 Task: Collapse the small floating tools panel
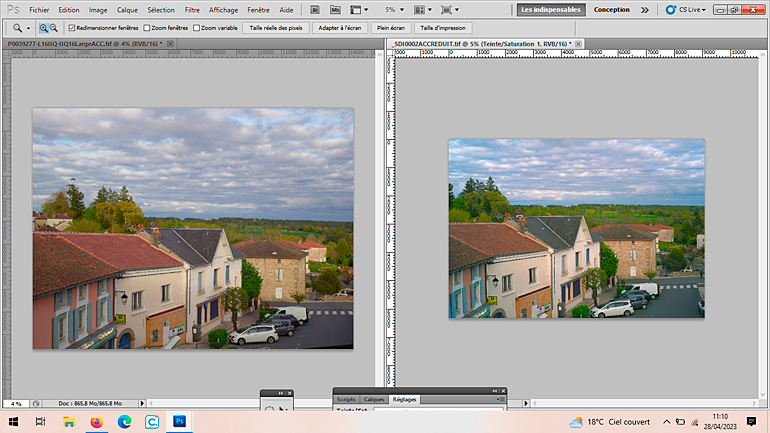281,393
